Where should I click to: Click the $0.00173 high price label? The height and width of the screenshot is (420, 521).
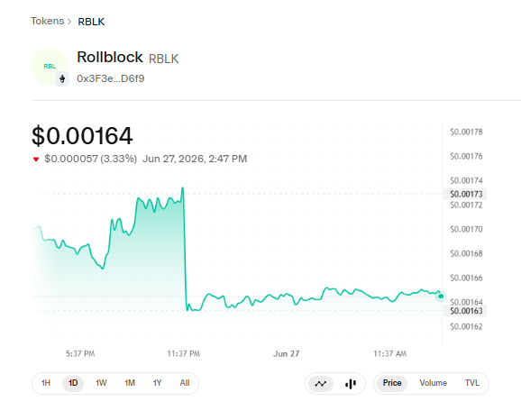466,194
